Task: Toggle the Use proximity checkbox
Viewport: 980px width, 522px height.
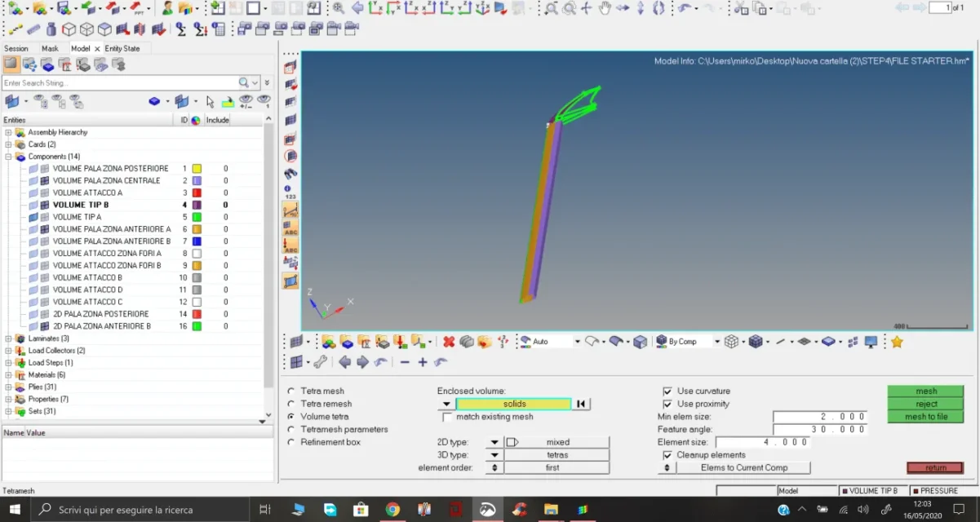Action: pos(667,404)
